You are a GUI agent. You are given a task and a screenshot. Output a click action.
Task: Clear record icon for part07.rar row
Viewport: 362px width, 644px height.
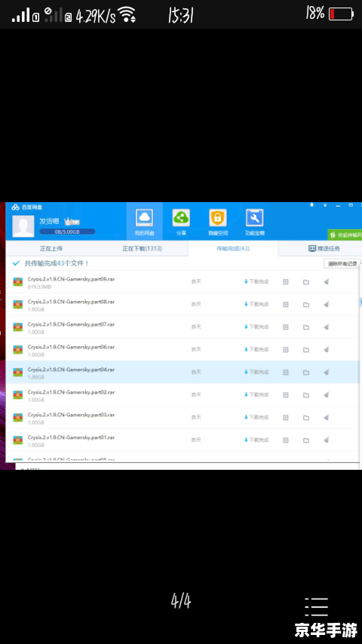point(327,327)
